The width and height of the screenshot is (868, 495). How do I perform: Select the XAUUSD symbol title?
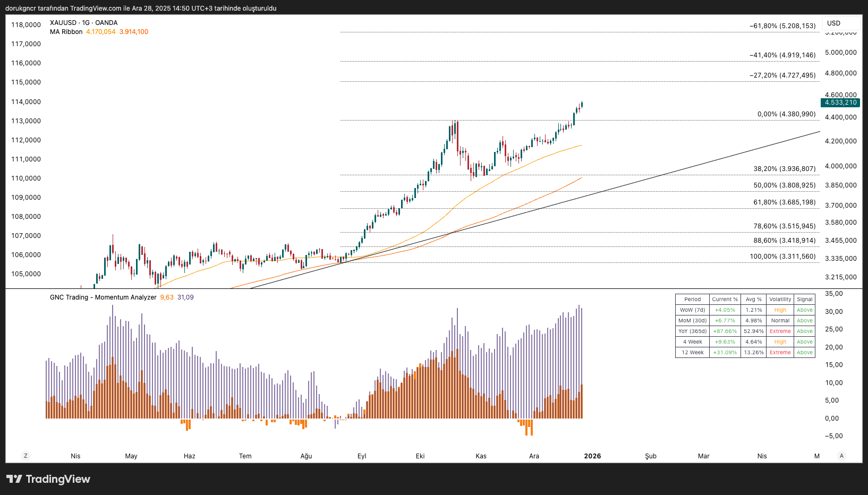[83, 23]
